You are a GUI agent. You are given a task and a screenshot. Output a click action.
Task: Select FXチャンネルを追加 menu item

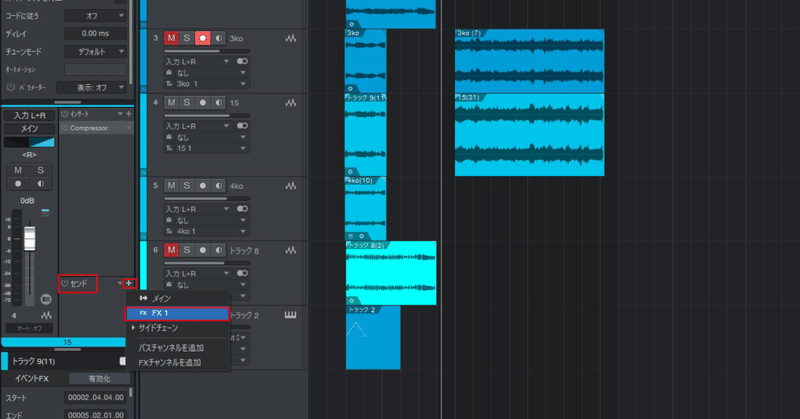click(178, 362)
